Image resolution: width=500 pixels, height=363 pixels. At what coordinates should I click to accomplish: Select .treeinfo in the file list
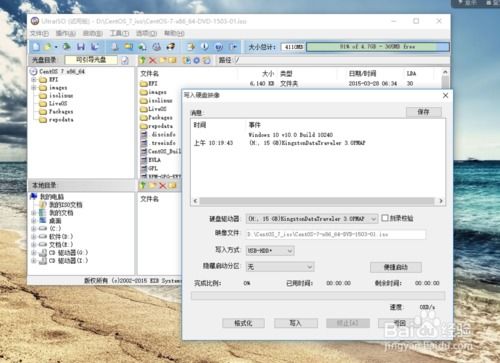tap(163, 143)
